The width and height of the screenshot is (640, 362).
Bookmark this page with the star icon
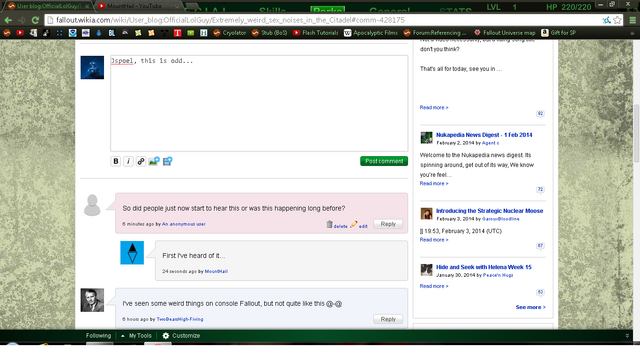coord(618,20)
